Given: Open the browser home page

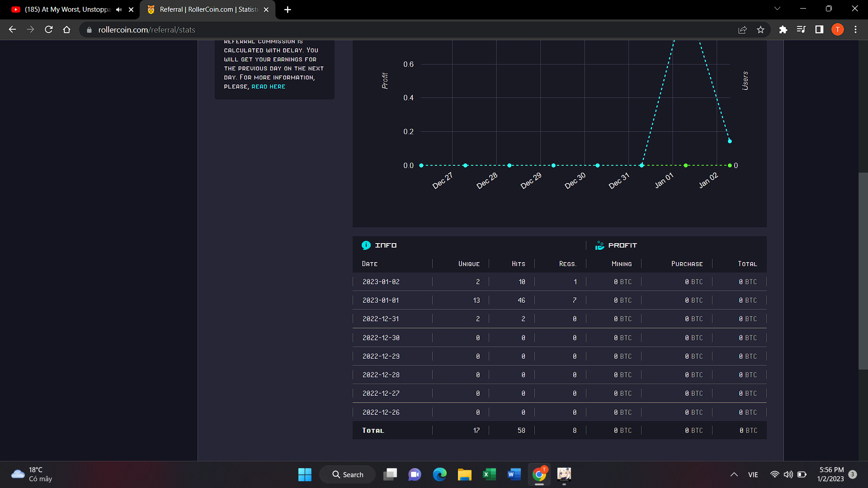Looking at the screenshot, I should (67, 29).
